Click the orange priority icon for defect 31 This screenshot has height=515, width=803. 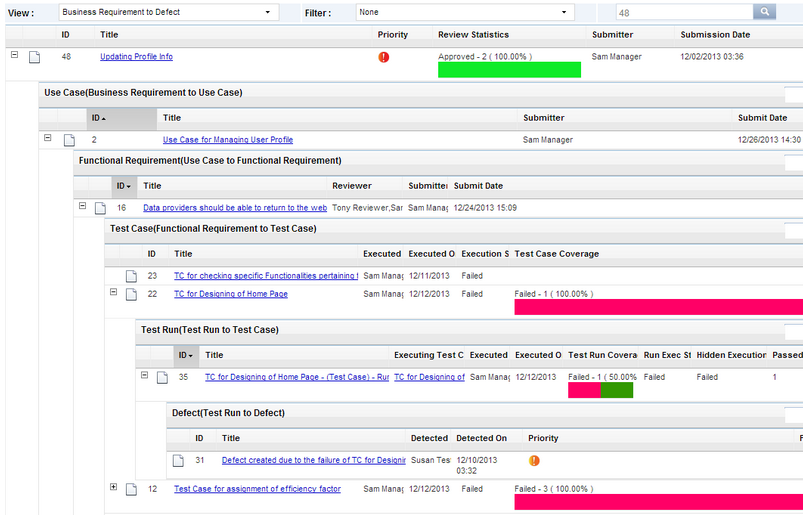tap(534, 461)
